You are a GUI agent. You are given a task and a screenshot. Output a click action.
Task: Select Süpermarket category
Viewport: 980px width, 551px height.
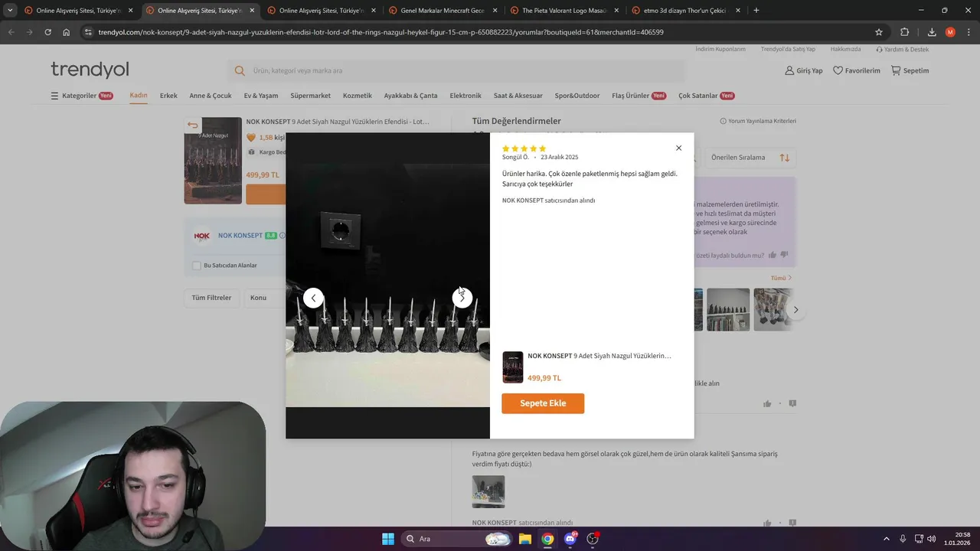tap(311, 96)
